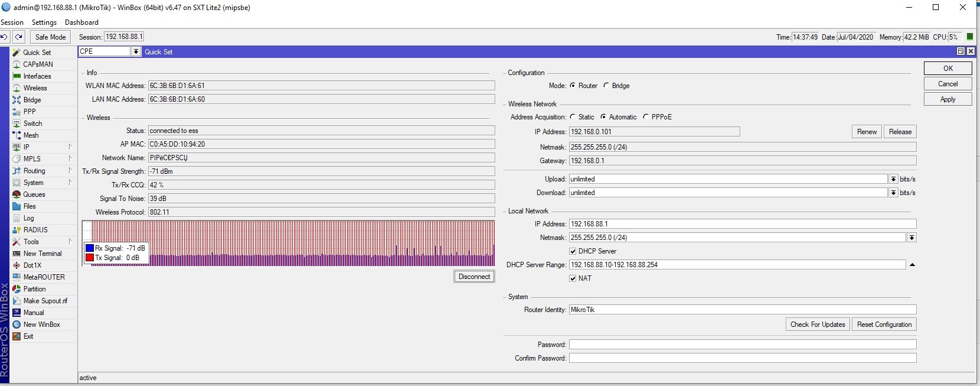Viewport: 980px width, 386px height.
Task: Open the Upload limit dropdown arrow
Action: tap(893, 179)
